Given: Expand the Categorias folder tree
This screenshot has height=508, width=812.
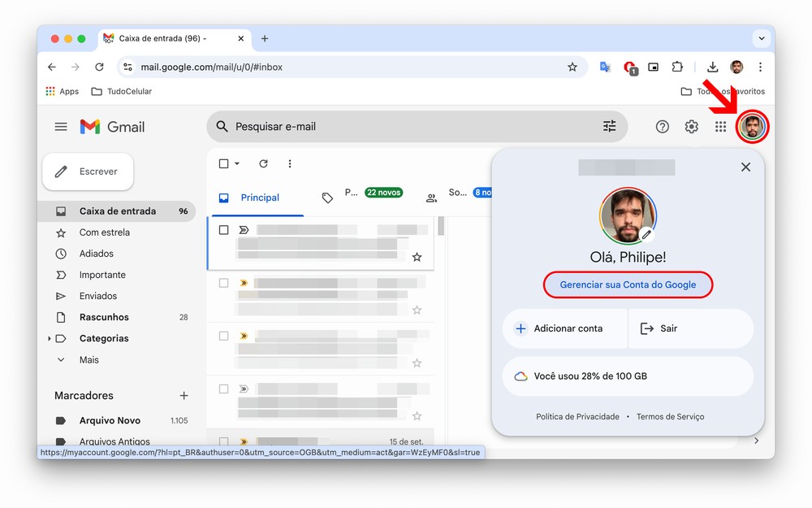Looking at the screenshot, I should (50, 338).
